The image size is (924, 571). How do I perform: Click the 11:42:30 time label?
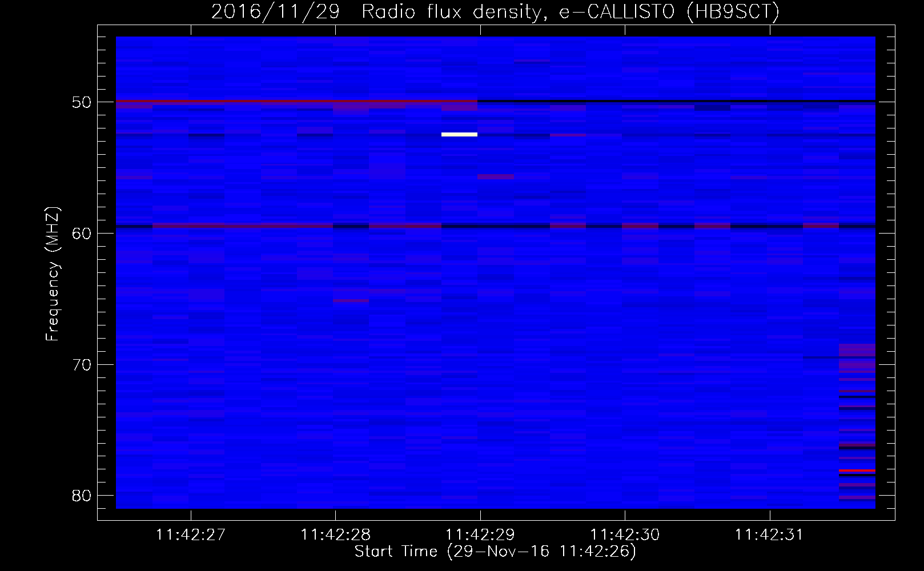624,535
